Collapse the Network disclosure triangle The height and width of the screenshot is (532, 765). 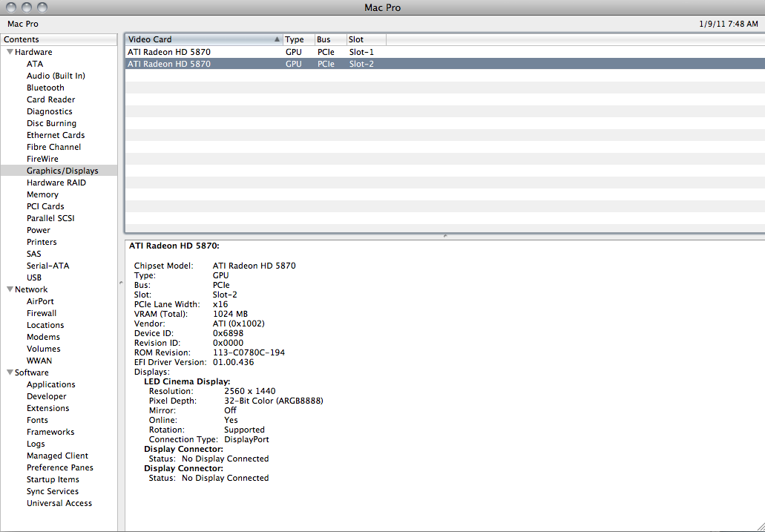pyautogui.click(x=10, y=289)
